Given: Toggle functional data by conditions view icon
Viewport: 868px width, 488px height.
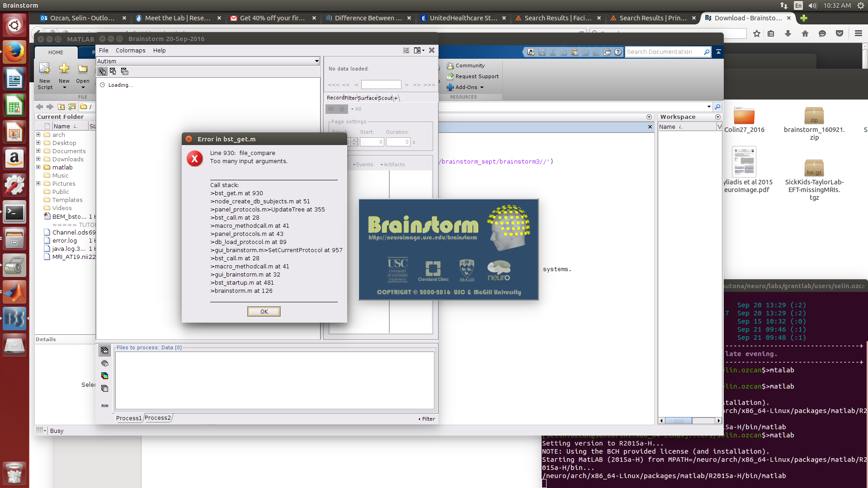Looking at the screenshot, I should pos(124,71).
